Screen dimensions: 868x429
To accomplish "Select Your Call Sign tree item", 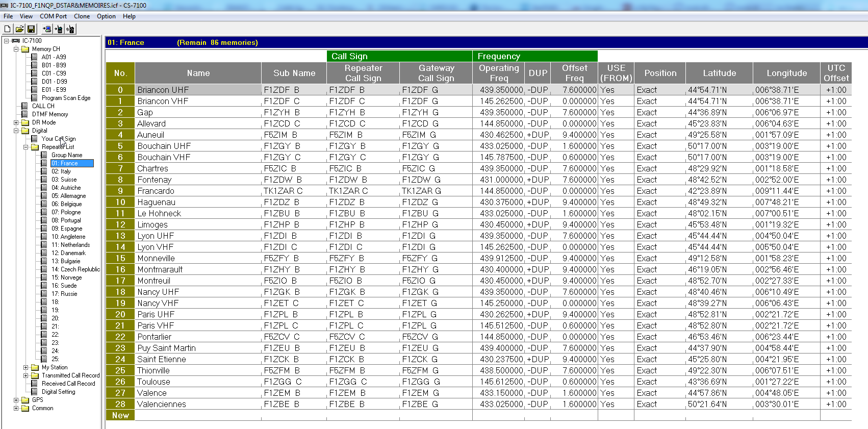I will click(x=59, y=139).
